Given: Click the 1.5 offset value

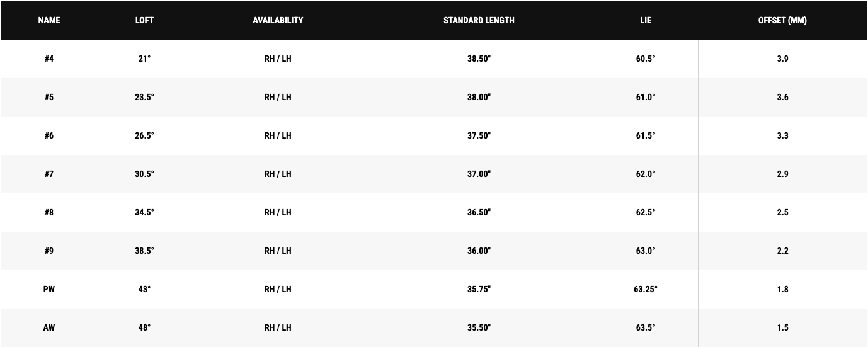Looking at the screenshot, I should 782,327.
